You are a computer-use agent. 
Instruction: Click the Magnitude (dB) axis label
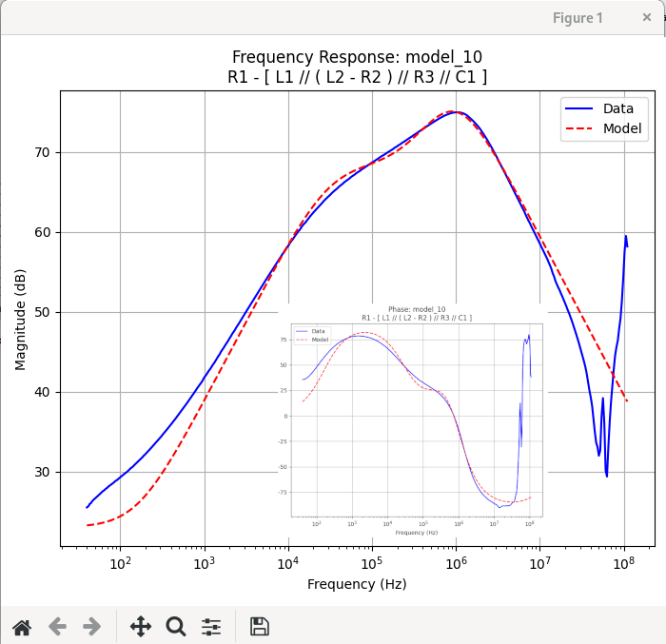pos(20,320)
